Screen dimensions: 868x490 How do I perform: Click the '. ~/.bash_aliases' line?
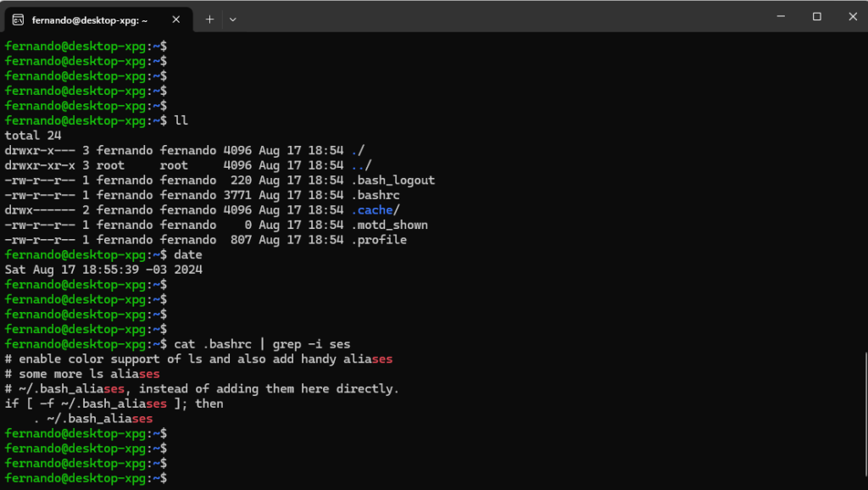93,419
